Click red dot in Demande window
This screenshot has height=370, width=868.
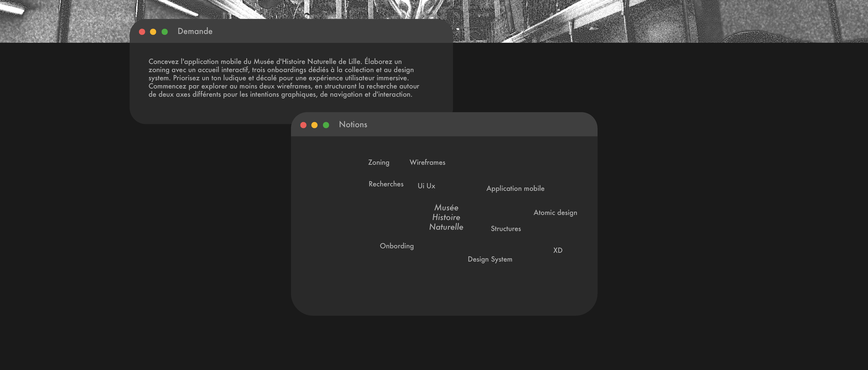click(142, 32)
